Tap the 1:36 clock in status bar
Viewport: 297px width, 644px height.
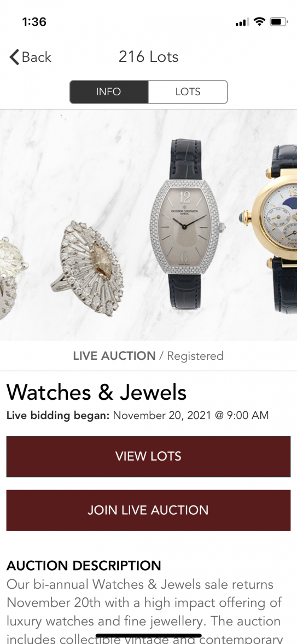tap(34, 22)
